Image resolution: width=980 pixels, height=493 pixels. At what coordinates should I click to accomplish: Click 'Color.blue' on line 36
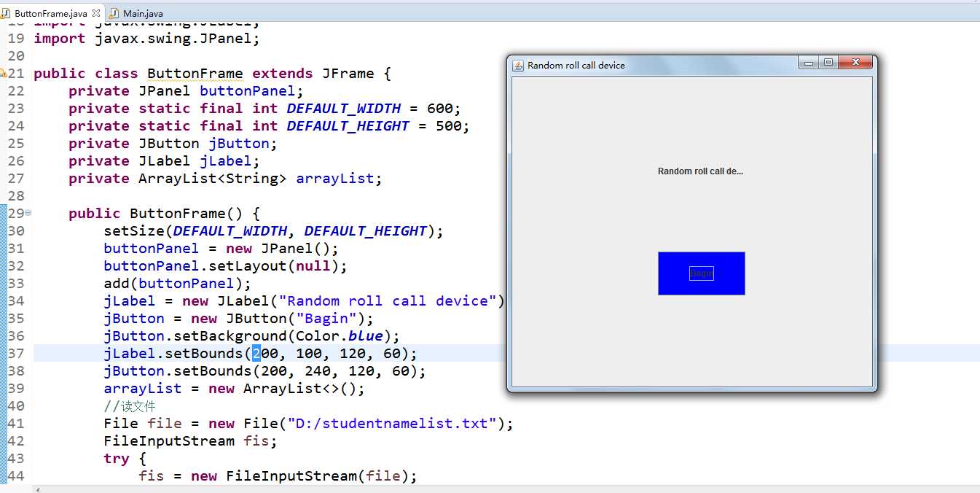(339, 335)
